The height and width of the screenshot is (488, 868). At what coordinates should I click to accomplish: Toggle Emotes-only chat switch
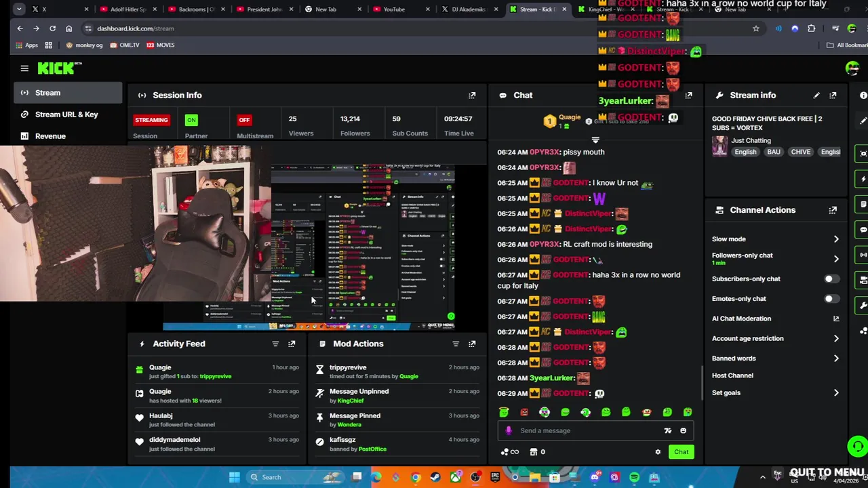click(x=831, y=299)
